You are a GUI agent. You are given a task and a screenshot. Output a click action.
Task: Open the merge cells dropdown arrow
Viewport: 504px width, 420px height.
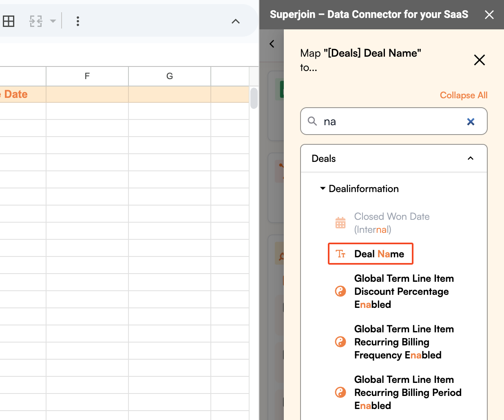(53, 21)
